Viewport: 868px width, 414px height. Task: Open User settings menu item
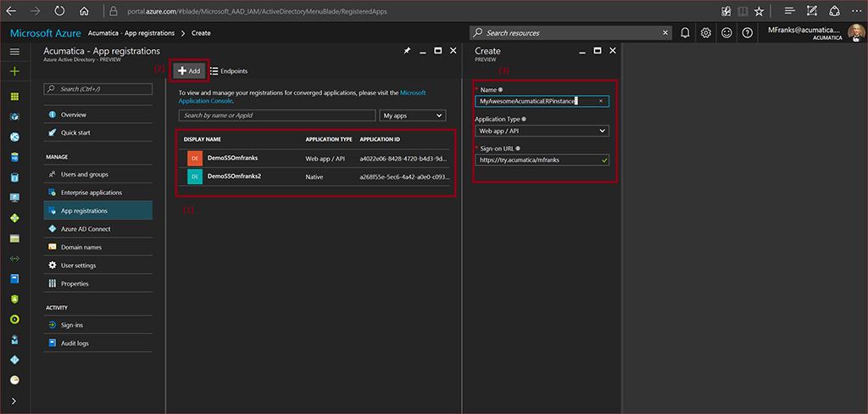pyautogui.click(x=98, y=266)
